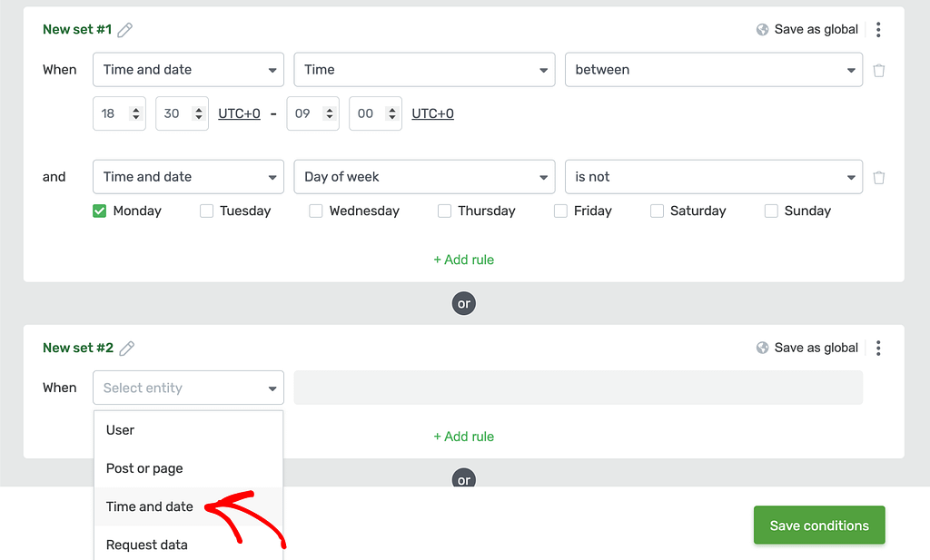Choose Time and date from entity list
The height and width of the screenshot is (560, 930).
coord(150,506)
